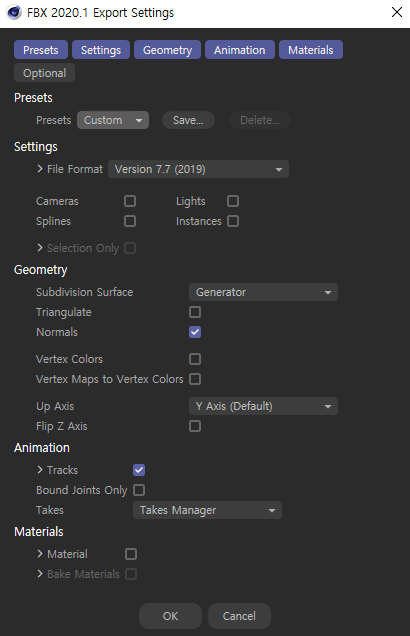Image resolution: width=410 pixels, height=636 pixels.
Task: Uncheck the Normals checkbox
Action: (x=195, y=332)
